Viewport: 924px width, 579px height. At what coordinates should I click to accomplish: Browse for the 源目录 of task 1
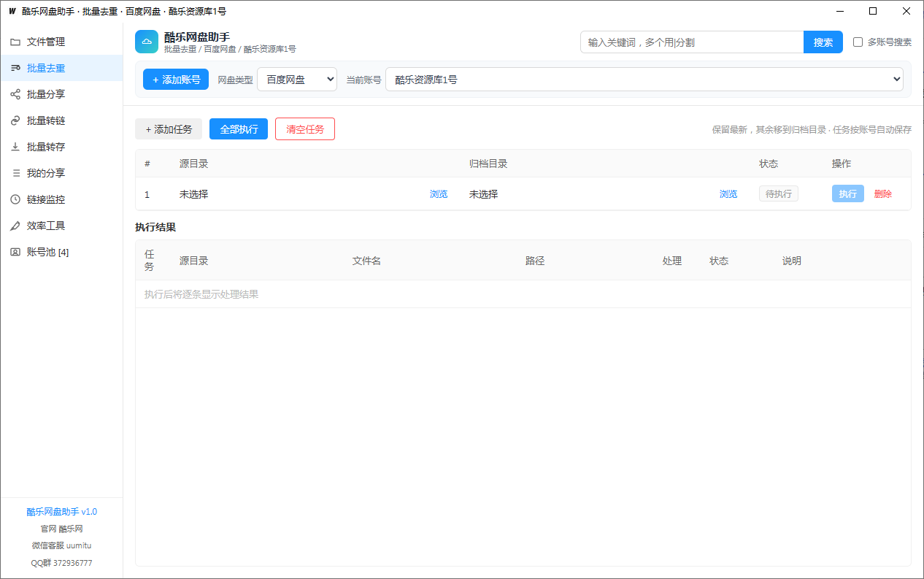pyautogui.click(x=439, y=194)
